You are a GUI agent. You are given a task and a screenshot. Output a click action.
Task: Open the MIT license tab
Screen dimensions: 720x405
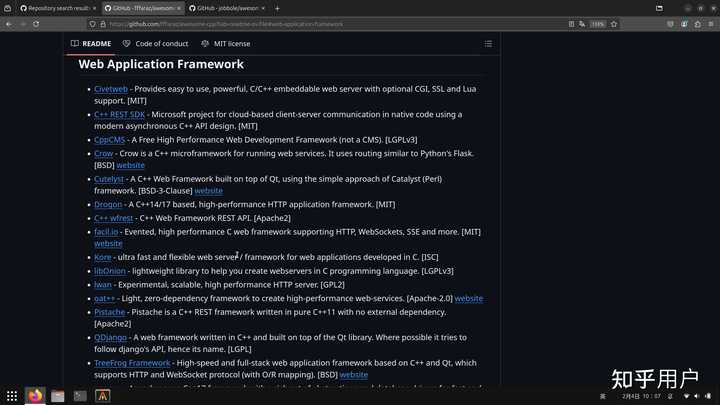225,44
